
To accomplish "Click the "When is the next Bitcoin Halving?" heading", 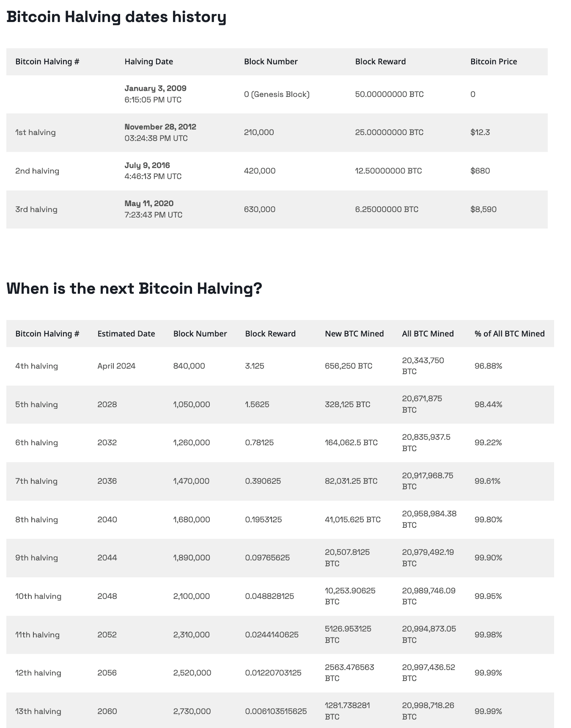I will (134, 289).
